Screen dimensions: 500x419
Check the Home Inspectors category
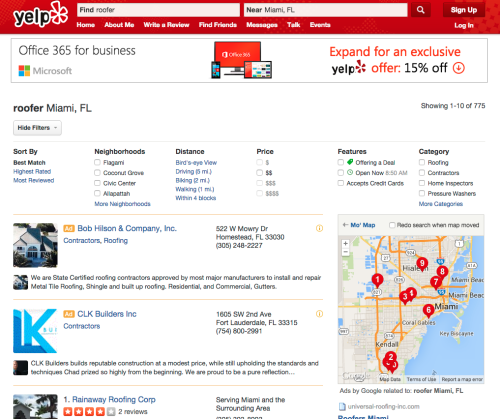(x=422, y=183)
